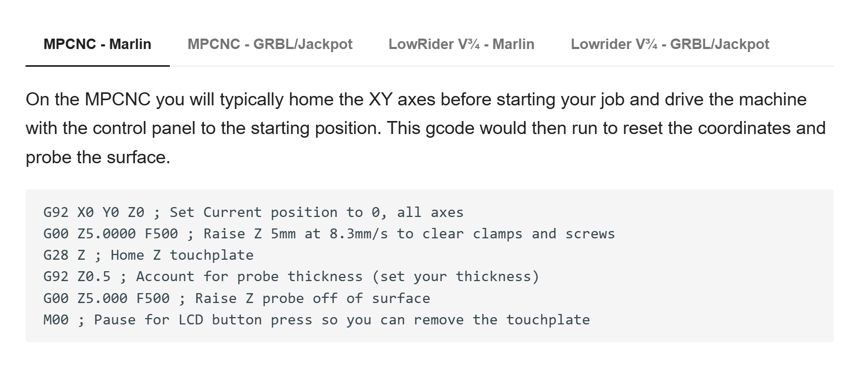The width and height of the screenshot is (868, 375).
Task: Click the G00 Z5.0000 F500 code line
Action: pos(329,234)
